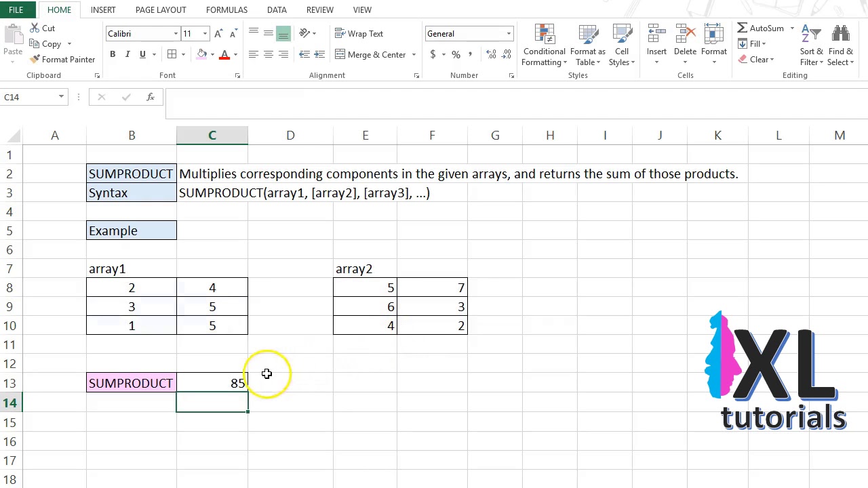
Task: Click Delete cells icon
Action: 685,34
